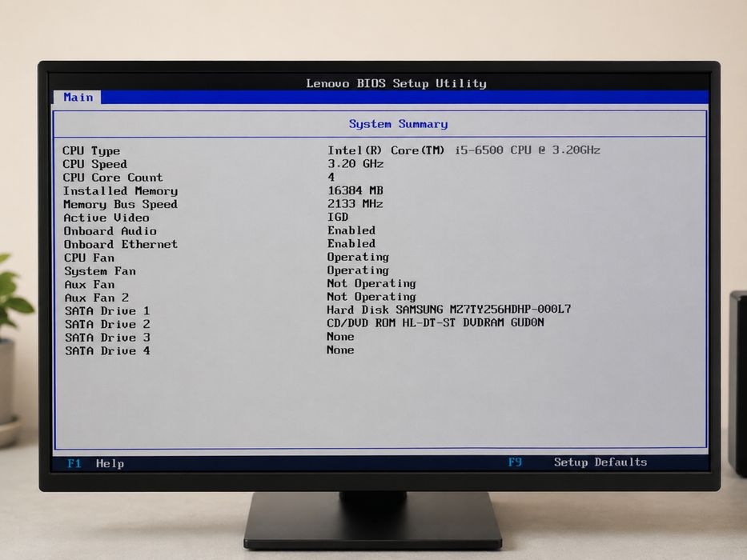The width and height of the screenshot is (747, 560).
Task: Select the Onboard Ethernet label
Action: click(x=121, y=244)
